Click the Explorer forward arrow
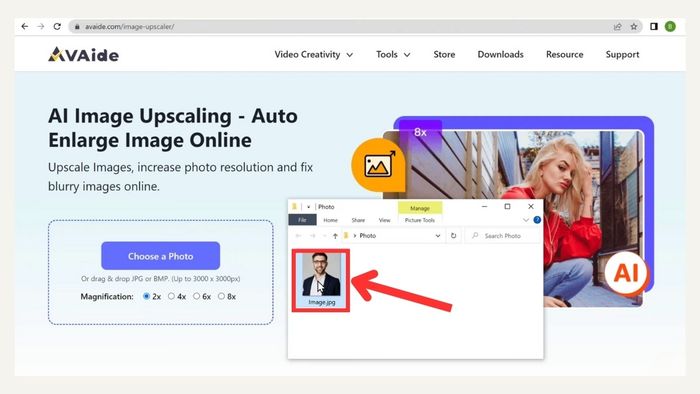Image resolution: width=700 pixels, height=394 pixels. tap(312, 236)
